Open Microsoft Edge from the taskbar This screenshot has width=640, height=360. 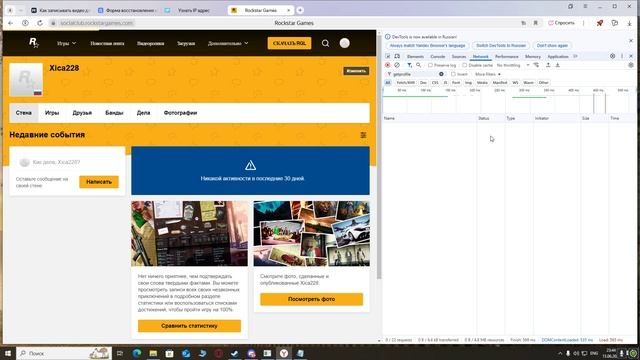[x=137, y=353]
